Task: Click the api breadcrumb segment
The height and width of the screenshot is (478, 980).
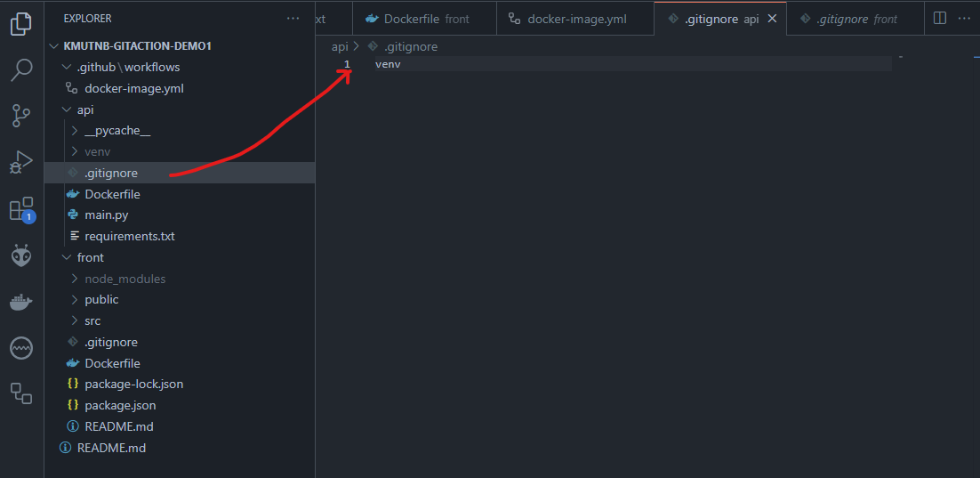Action: [x=340, y=46]
